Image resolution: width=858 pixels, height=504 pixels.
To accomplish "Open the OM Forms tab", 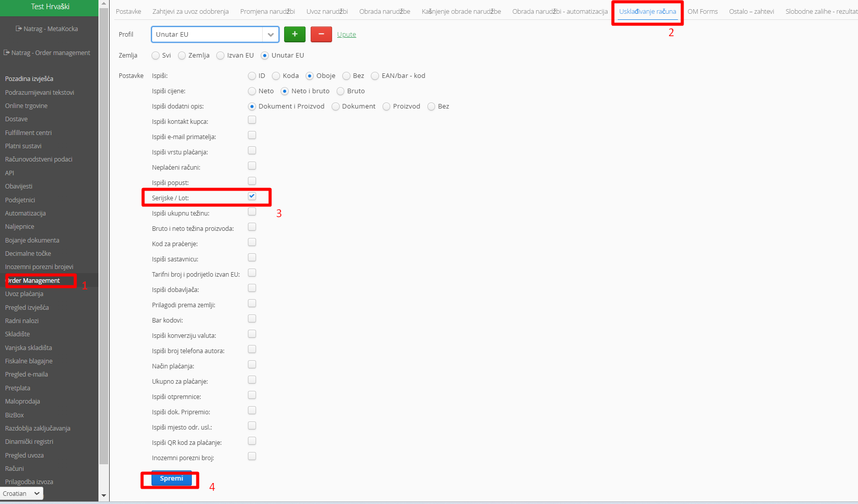I will click(x=703, y=11).
